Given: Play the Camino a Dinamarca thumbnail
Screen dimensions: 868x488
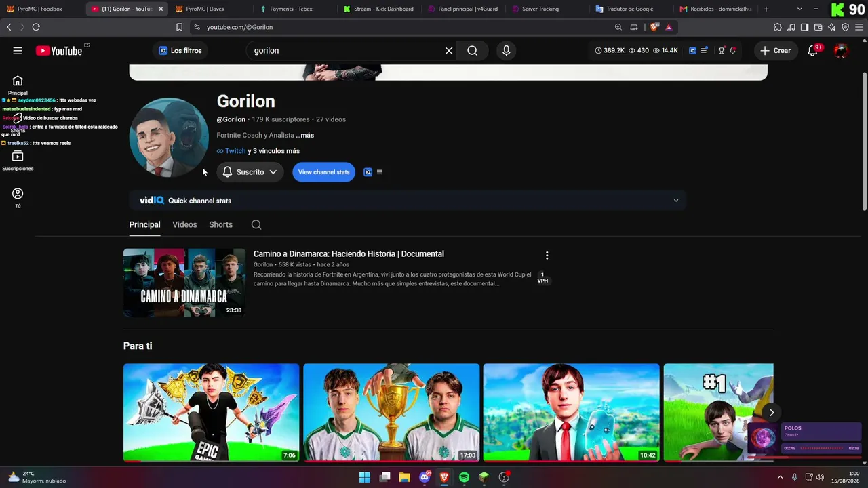Looking at the screenshot, I should (184, 283).
